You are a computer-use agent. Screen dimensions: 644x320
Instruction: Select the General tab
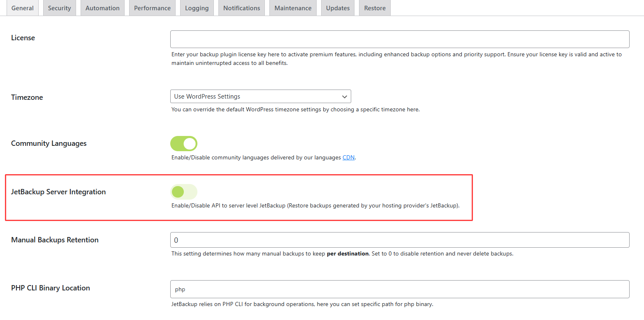click(x=23, y=8)
